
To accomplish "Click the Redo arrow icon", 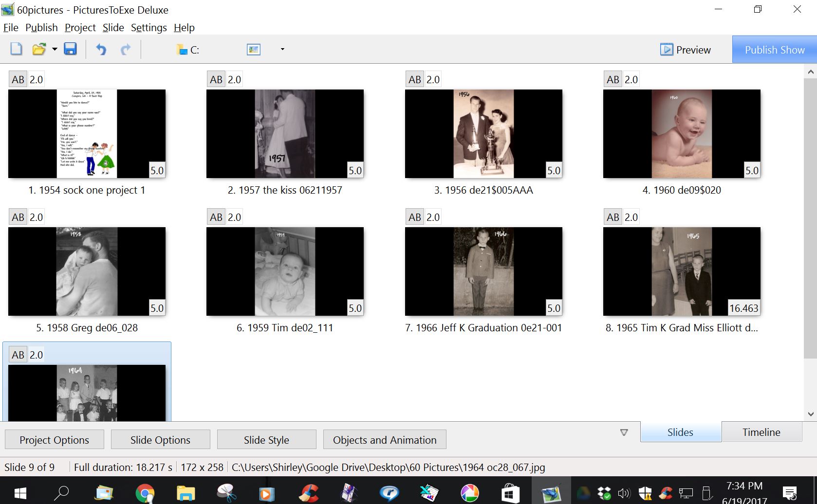I will point(126,50).
